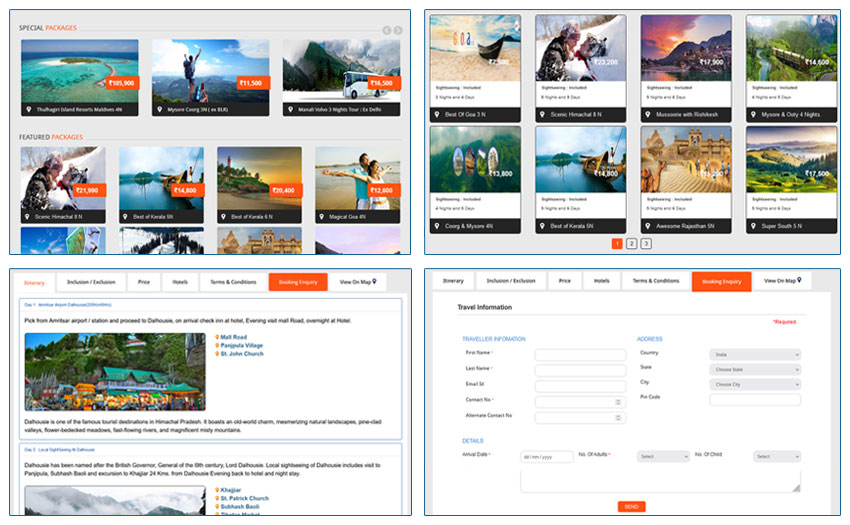Click the First Name input field
850x525 pixels.
(x=580, y=355)
